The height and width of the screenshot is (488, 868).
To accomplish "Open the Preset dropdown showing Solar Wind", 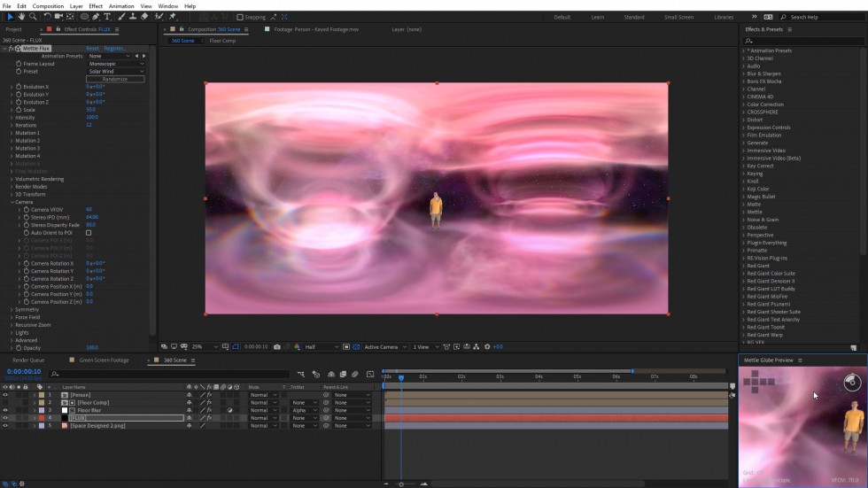I will click(115, 72).
